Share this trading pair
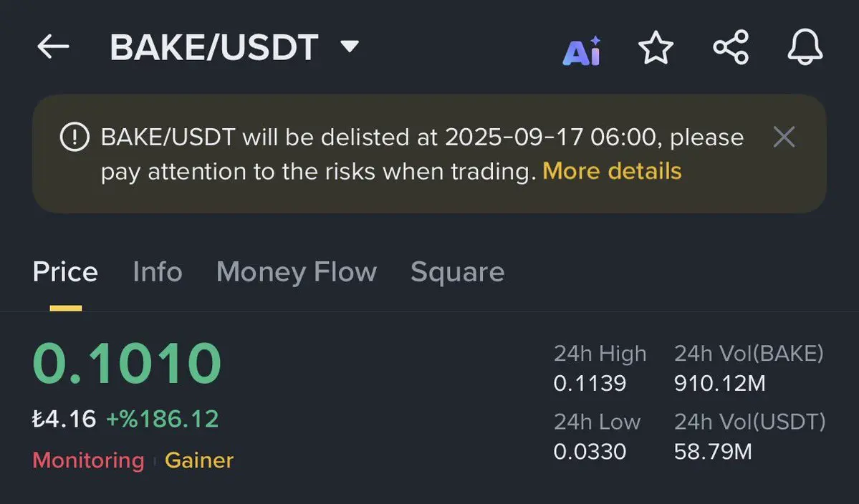This screenshot has height=504, width=859. click(731, 47)
